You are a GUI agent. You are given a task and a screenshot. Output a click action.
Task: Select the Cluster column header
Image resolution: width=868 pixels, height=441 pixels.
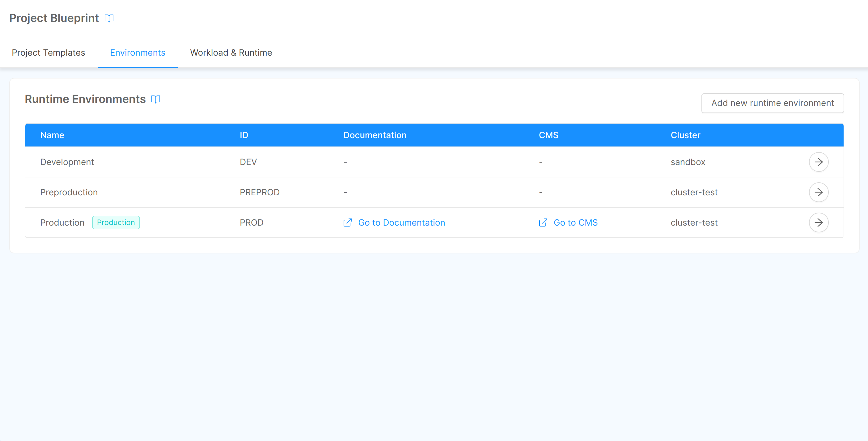click(685, 135)
